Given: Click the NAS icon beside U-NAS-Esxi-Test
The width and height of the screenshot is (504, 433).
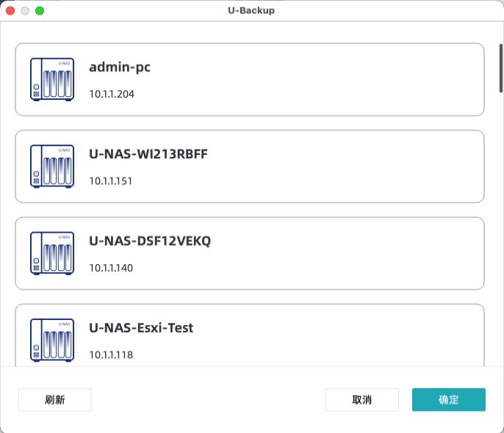Looking at the screenshot, I should pos(52,340).
